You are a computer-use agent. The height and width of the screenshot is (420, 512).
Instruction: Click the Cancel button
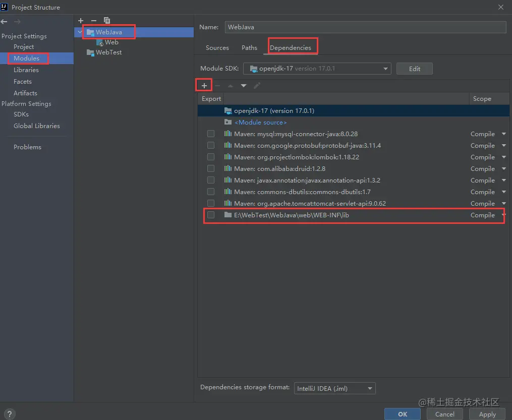[x=444, y=414]
